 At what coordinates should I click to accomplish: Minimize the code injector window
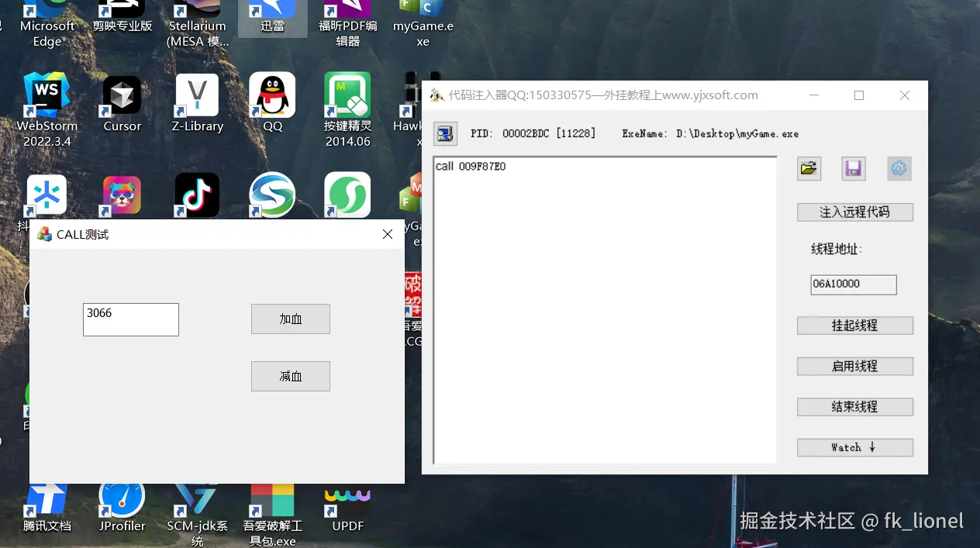[x=813, y=95]
